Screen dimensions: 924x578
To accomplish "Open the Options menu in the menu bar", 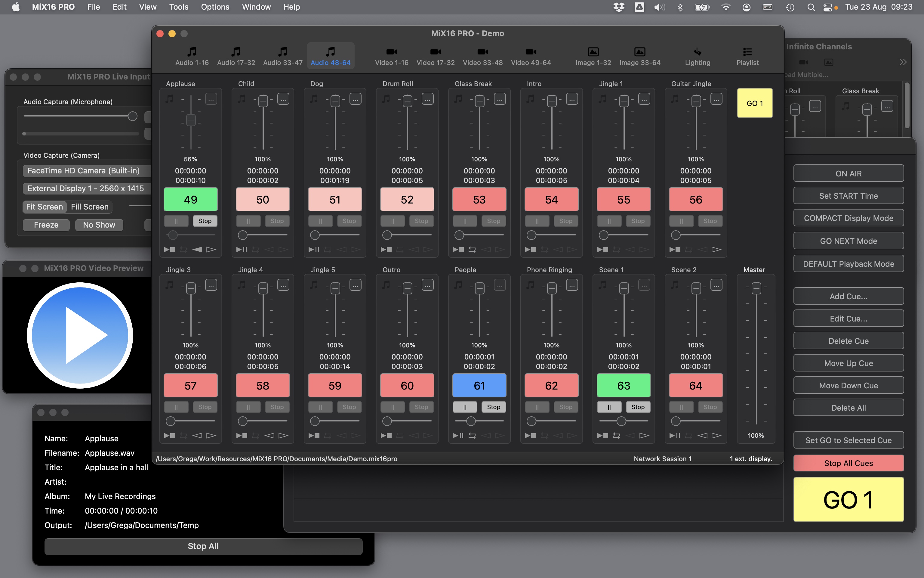I will [215, 7].
